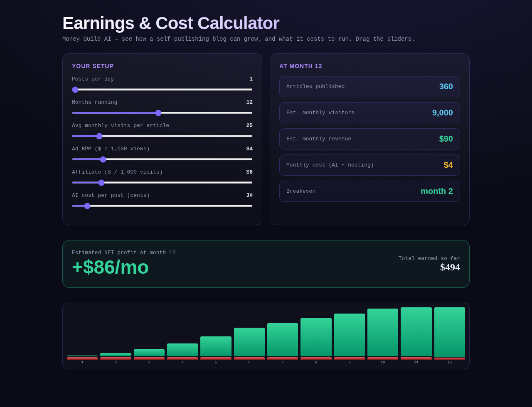Click the Monthly cost (AI + hosting) card
The width and height of the screenshot is (532, 407).
pos(369,165)
